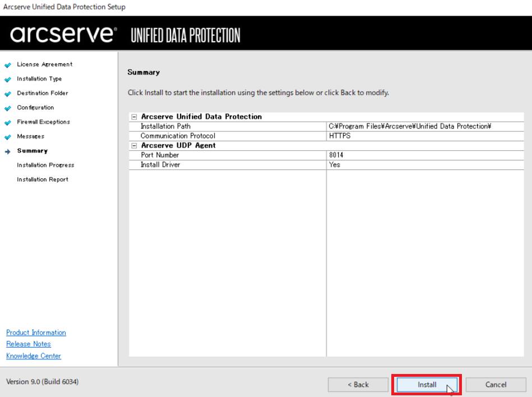
Task: Click the Firewall Exceptions checkmark icon
Action: [8, 122]
